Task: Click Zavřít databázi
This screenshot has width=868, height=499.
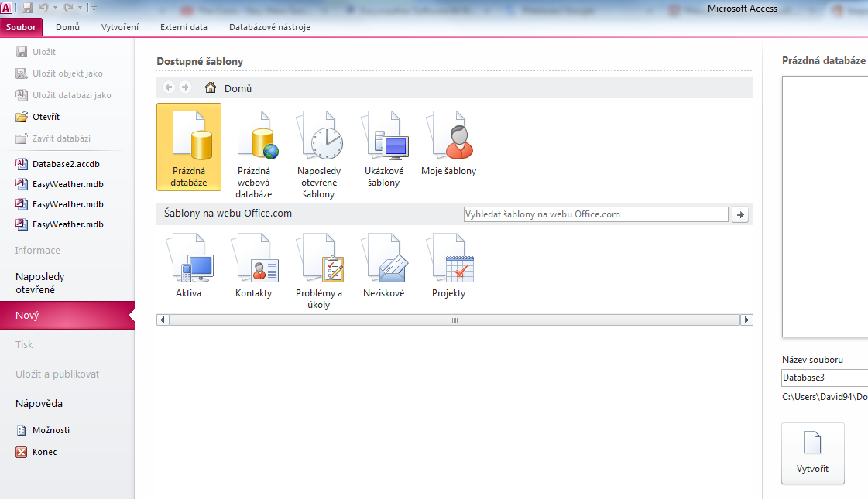Action: [53, 138]
